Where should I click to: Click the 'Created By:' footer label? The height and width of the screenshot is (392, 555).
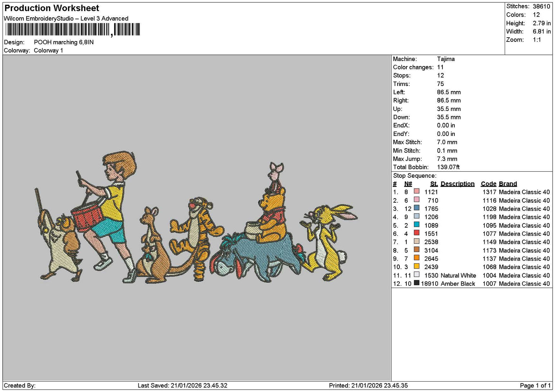click(x=20, y=385)
